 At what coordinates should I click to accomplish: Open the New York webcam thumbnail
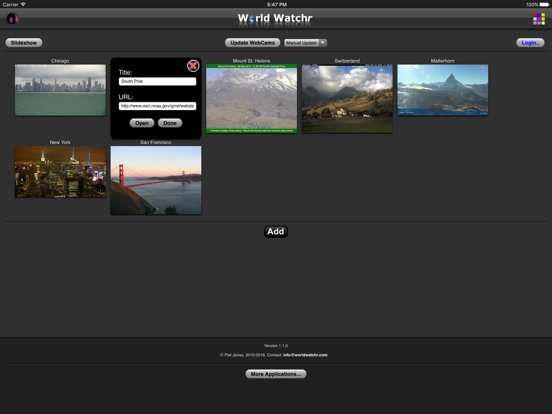(60, 172)
